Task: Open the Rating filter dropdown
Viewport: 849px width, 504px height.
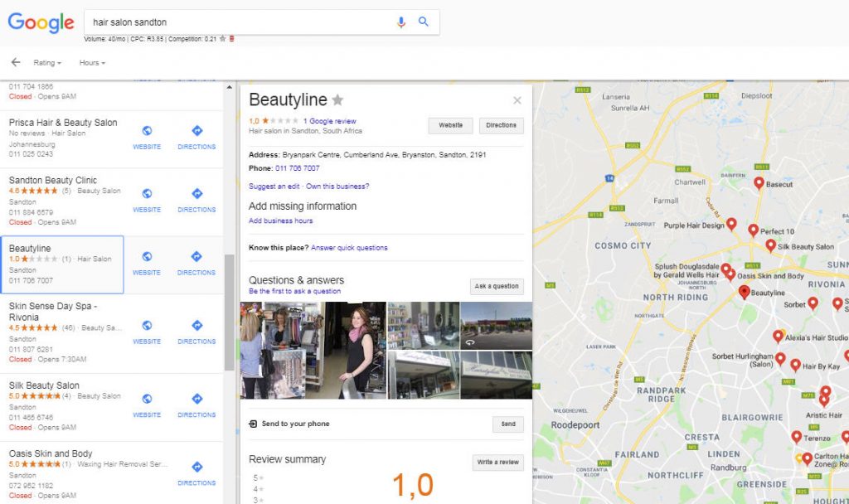Action: [47, 63]
